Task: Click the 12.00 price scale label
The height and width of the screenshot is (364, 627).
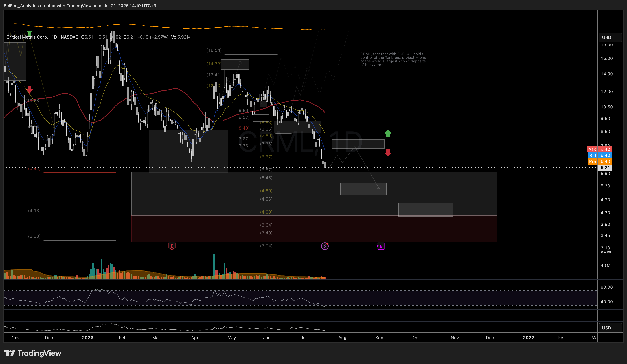Action: tap(607, 92)
